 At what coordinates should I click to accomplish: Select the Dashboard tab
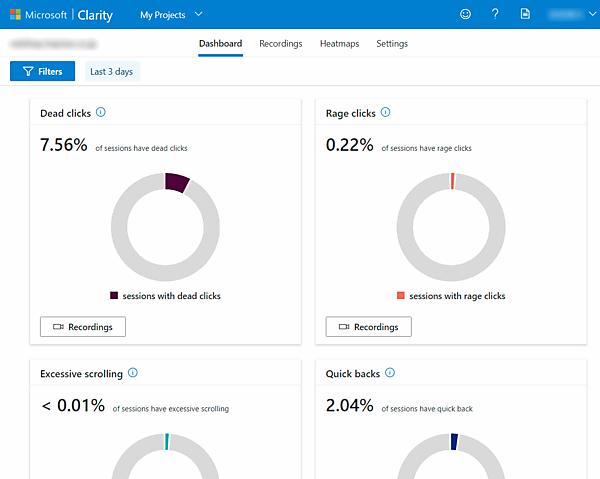click(x=220, y=44)
